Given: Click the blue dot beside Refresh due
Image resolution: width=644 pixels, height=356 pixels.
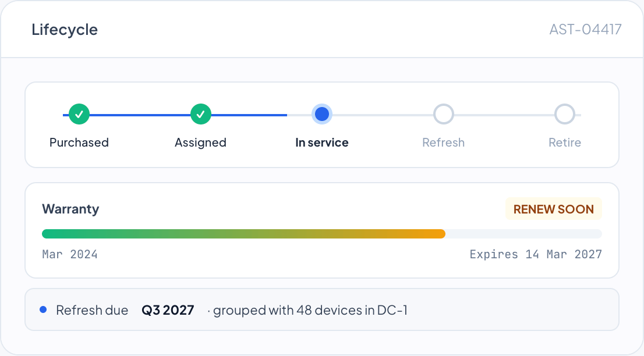Looking at the screenshot, I should click(x=43, y=309).
